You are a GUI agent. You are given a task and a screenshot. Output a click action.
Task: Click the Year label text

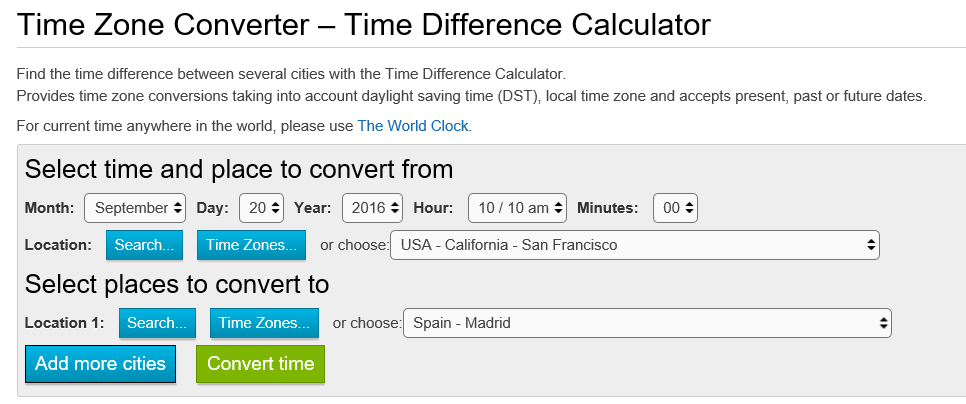coord(313,208)
